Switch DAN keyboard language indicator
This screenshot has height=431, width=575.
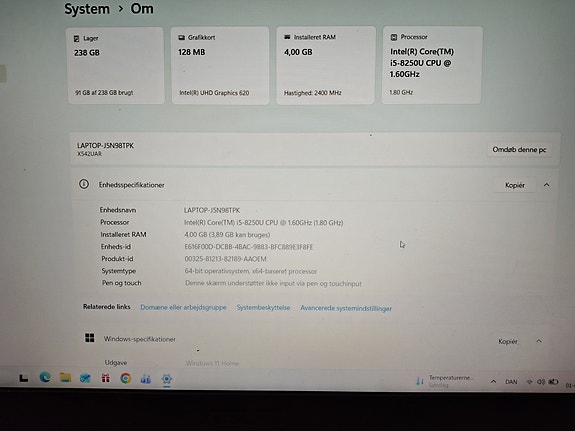(511, 382)
